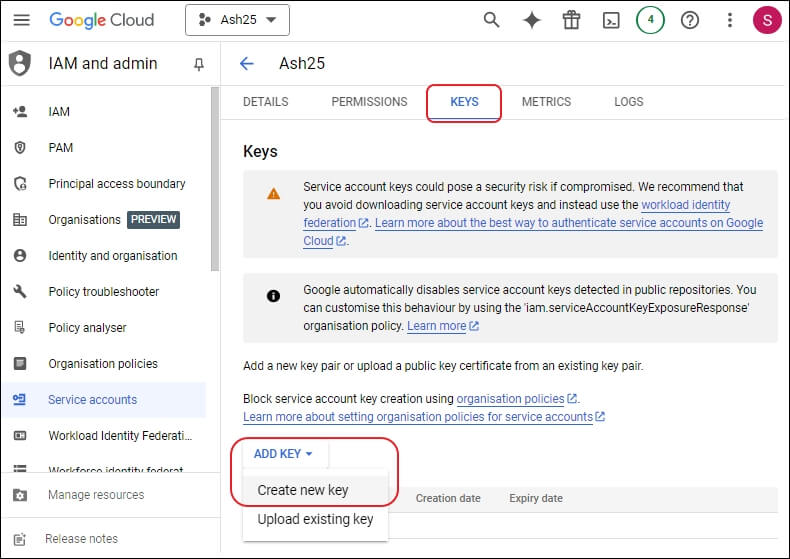Click the account avatar S

pyautogui.click(x=767, y=20)
